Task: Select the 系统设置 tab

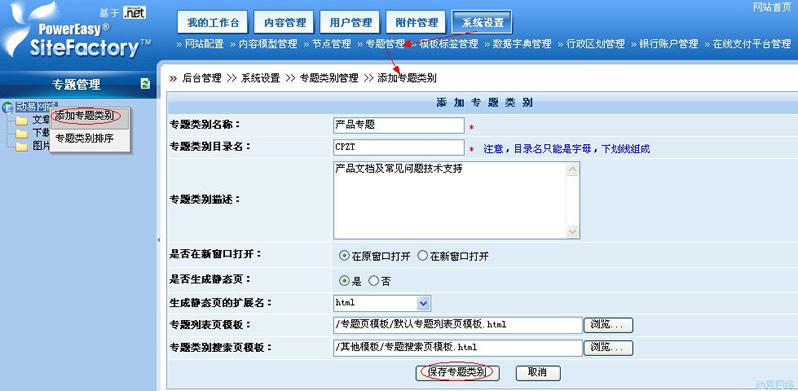Action: click(482, 22)
